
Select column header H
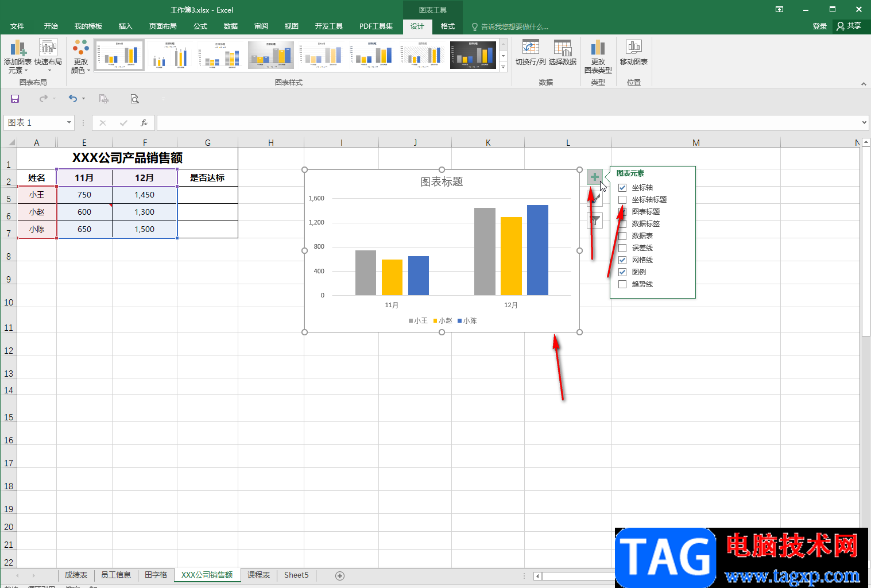(271, 142)
